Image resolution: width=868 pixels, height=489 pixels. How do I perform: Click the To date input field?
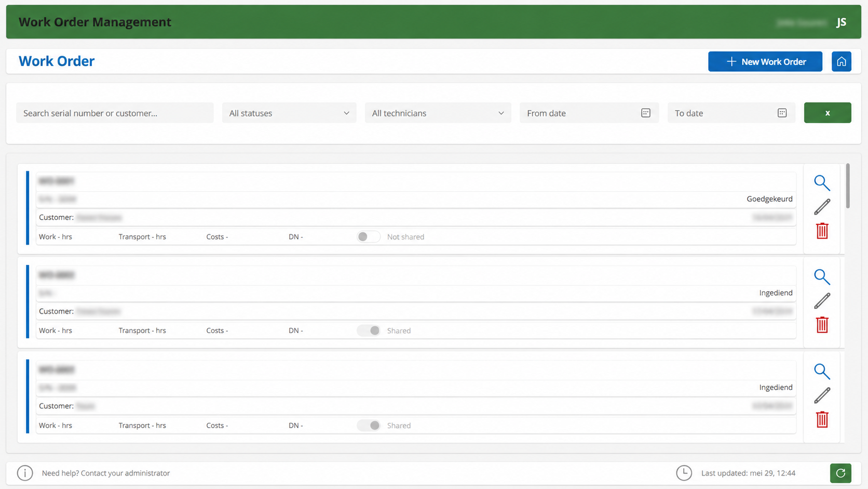click(731, 113)
